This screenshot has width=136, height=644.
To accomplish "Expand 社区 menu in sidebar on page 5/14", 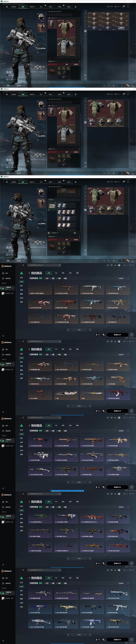I will click(22, 603).
